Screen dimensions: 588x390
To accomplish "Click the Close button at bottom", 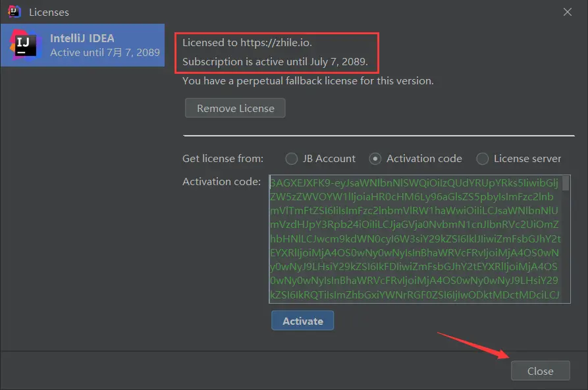I will (x=541, y=371).
